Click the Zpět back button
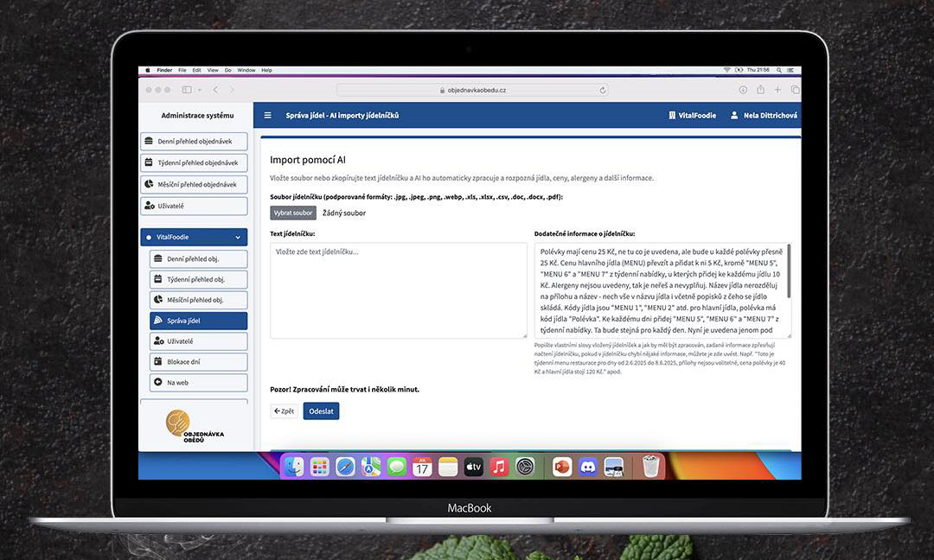 tap(284, 411)
